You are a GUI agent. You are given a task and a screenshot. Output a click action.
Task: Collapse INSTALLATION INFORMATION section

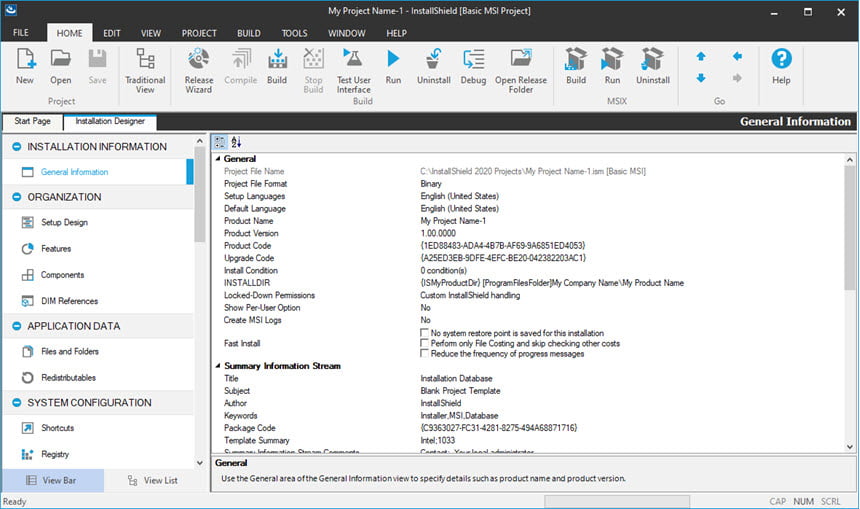click(16, 147)
